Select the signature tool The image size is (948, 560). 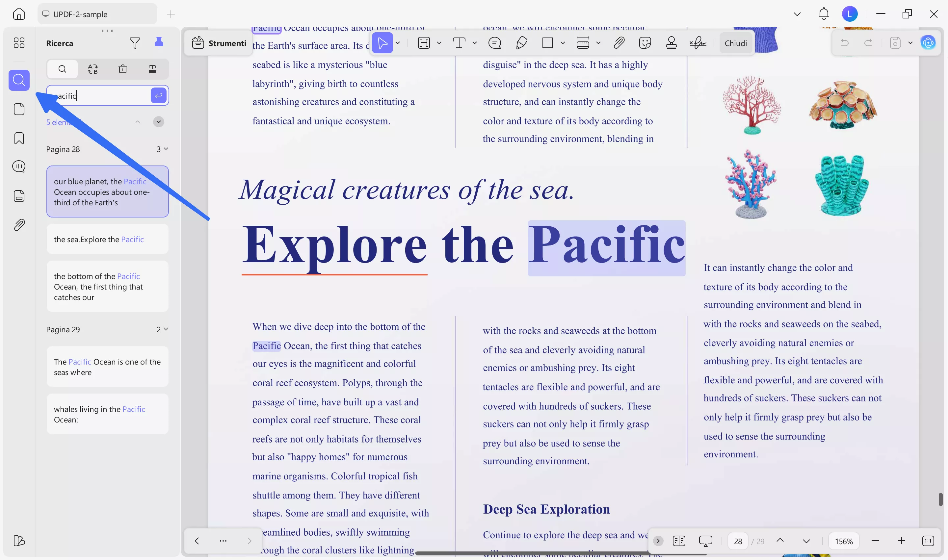[698, 43]
